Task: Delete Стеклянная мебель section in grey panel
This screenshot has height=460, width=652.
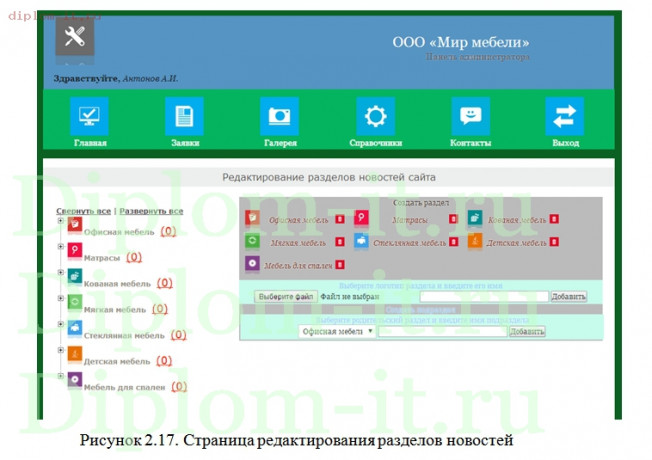Action: [454, 242]
